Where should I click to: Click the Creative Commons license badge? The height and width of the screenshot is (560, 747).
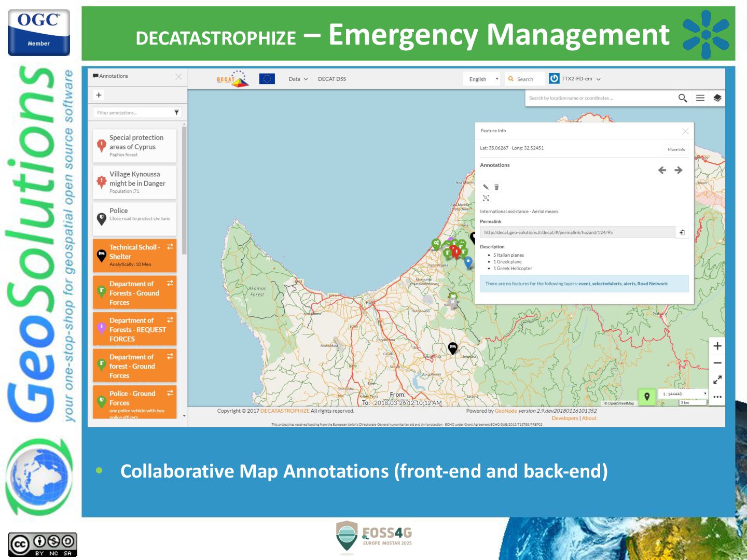click(43, 545)
